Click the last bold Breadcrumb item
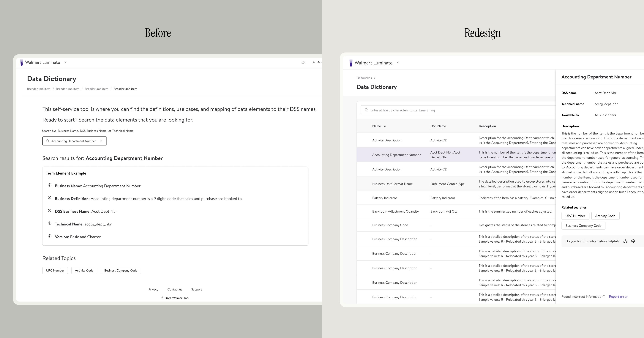The width and height of the screenshot is (644, 338). (125, 89)
